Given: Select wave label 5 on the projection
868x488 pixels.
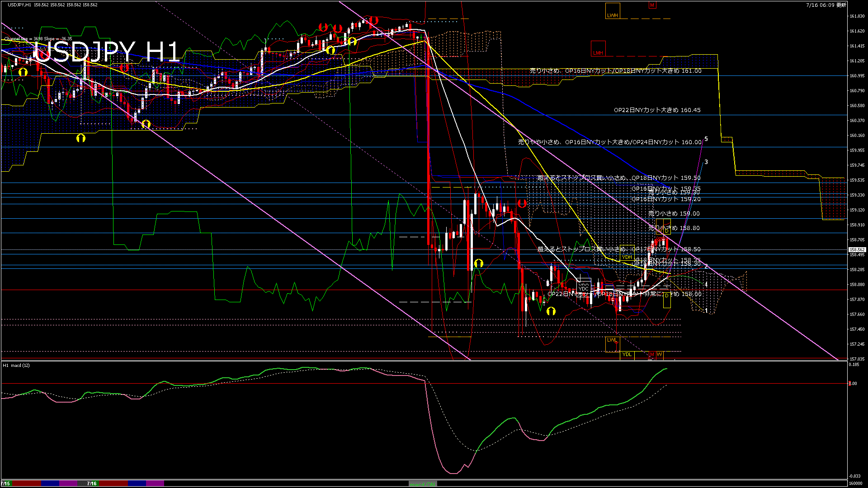Looking at the screenshot, I should (x=706, y=139).
